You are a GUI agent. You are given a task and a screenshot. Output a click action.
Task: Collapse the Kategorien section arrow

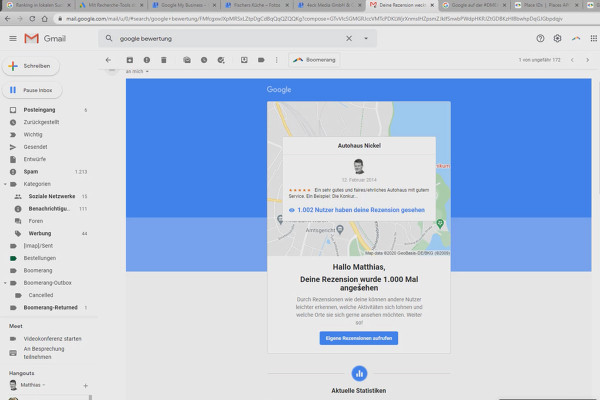tap(5, 184)
